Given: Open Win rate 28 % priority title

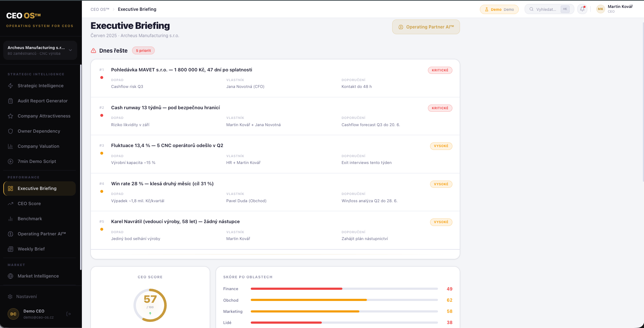Looking at the screenshot, I should (x=162, y=184).
